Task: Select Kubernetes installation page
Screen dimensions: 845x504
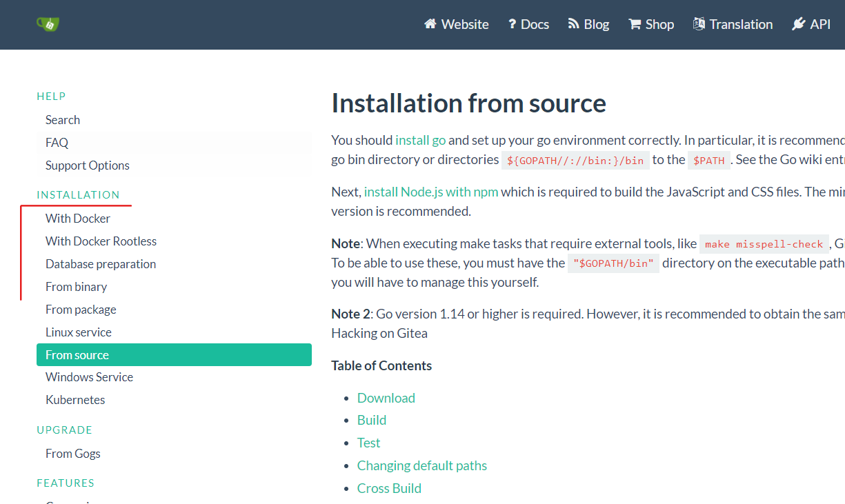Action: pos(75,400)
